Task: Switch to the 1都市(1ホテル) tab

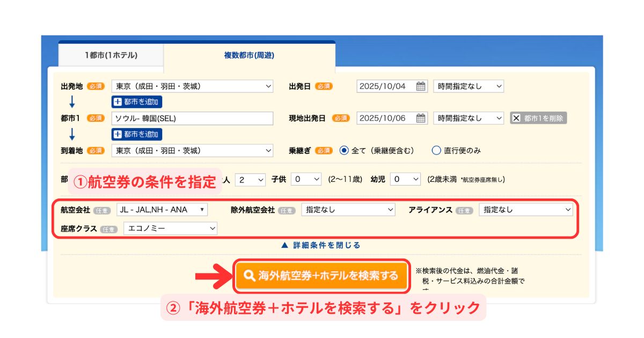Action: (111, 55)
